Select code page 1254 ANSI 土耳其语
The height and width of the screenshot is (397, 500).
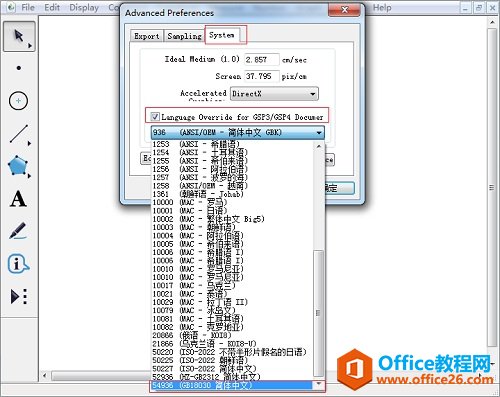click(232, 152)
